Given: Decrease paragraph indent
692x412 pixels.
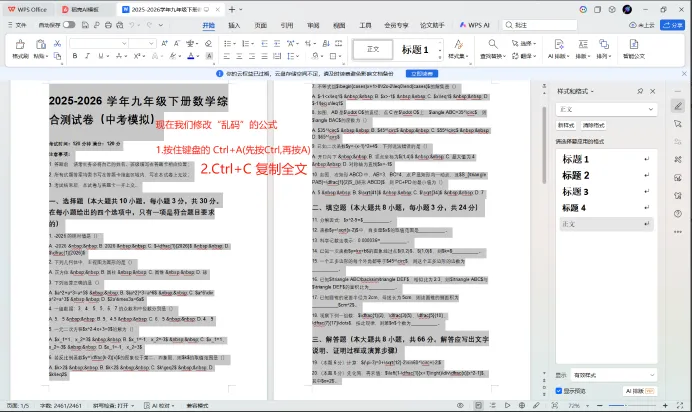Looking at the screenshot, I should click(264, 43).
